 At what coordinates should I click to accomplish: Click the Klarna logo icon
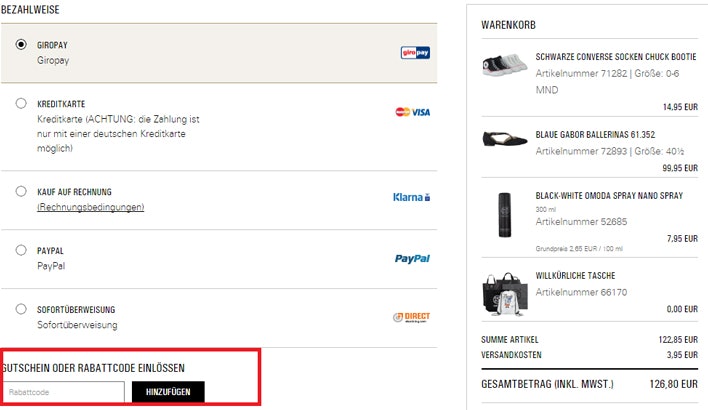coord(411,197)
